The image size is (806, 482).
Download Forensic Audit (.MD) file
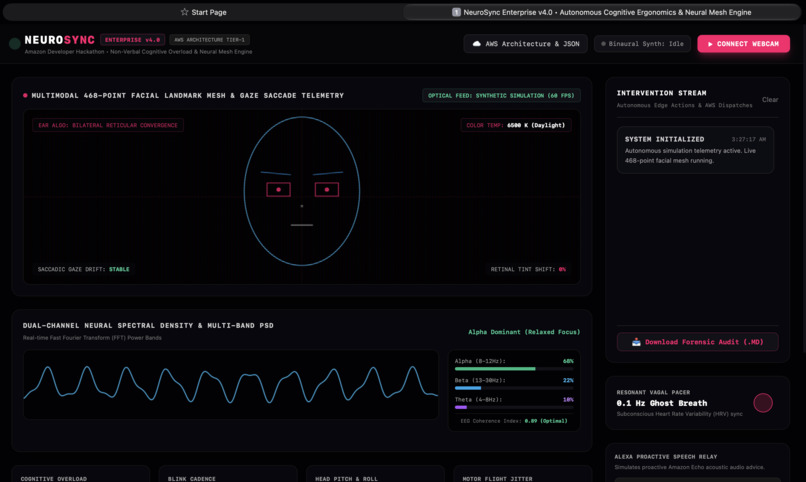pyautogui.click(x=698, y=342)
